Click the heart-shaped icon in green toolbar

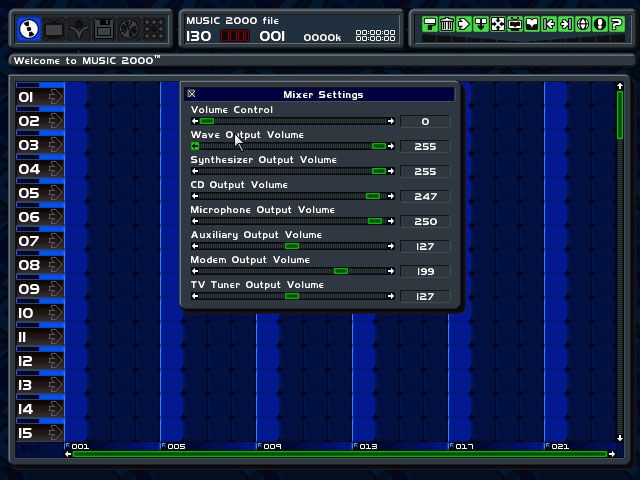tap(532, 24)
